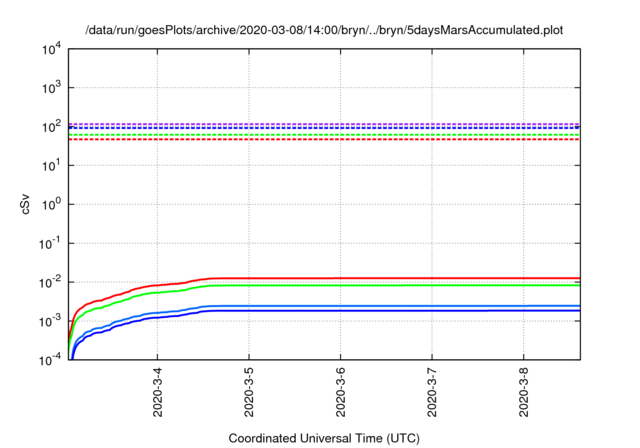Screen dimensions: 640x448
Task: Select the 10^-2 y-axis label
Action: [50, 283]
